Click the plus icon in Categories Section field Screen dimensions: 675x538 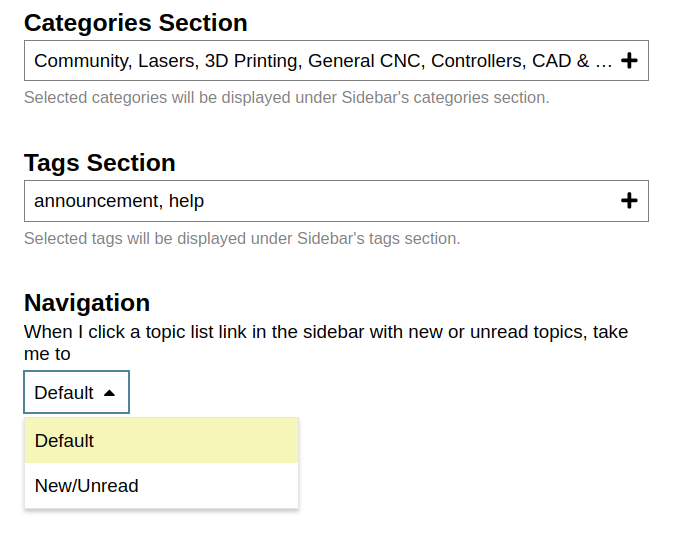coord(629,61)
